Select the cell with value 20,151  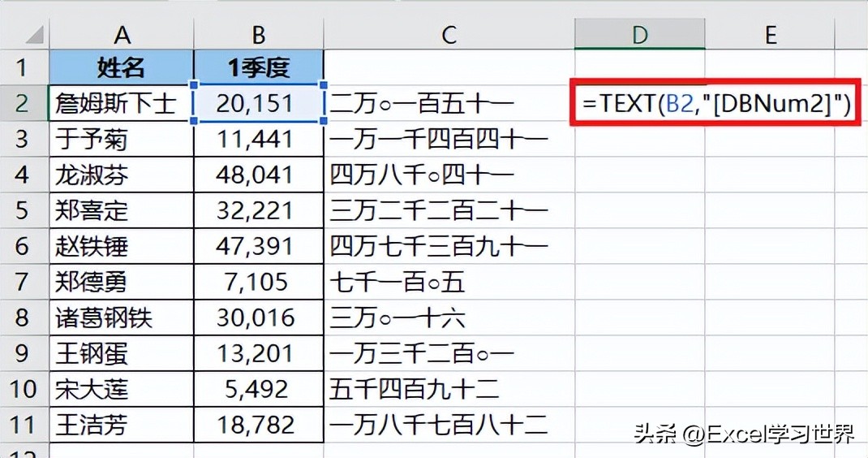259,103
